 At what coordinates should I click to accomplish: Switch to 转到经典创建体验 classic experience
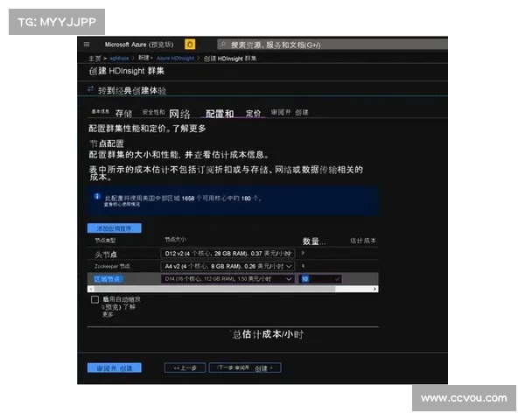coord(132,90)
